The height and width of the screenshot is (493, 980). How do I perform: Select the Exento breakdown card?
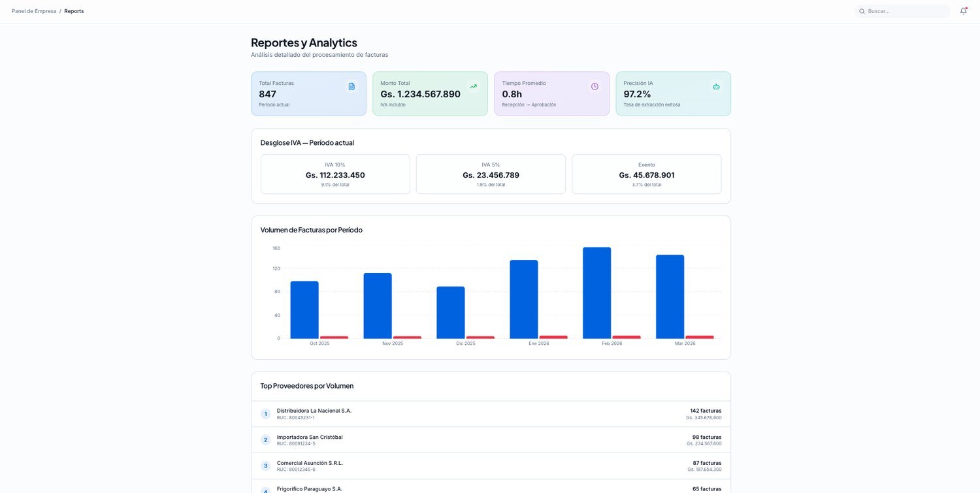tap(647, 174)
